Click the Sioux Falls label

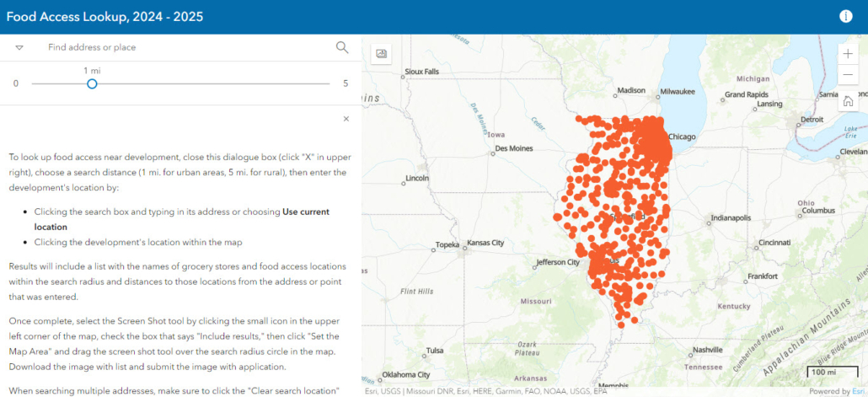[422, 72]
